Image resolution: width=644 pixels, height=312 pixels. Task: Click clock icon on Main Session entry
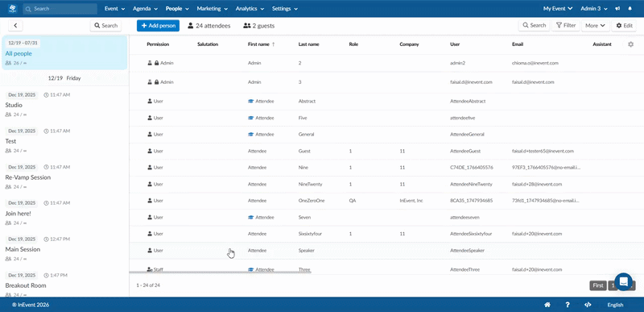coord(46,239)
